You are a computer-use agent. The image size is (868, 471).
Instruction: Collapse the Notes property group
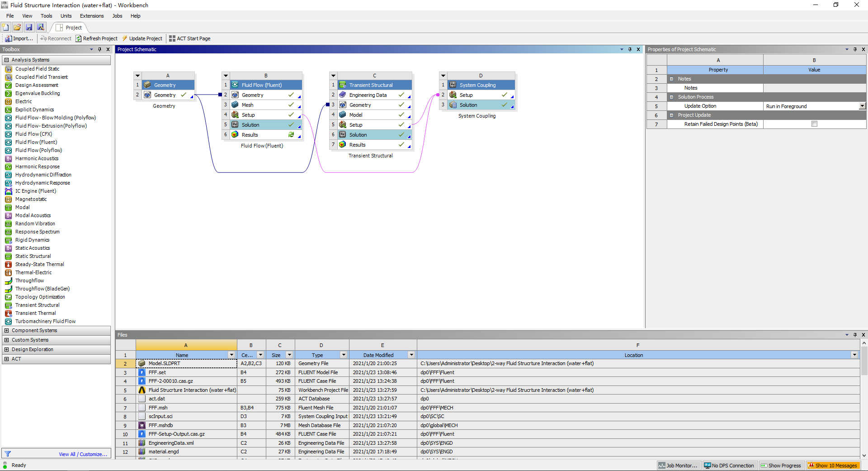(x=671, y=79)
